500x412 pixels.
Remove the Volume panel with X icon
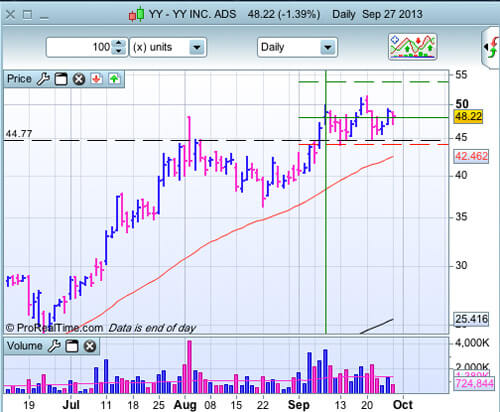pyautogui.click(x=90, y=346)
